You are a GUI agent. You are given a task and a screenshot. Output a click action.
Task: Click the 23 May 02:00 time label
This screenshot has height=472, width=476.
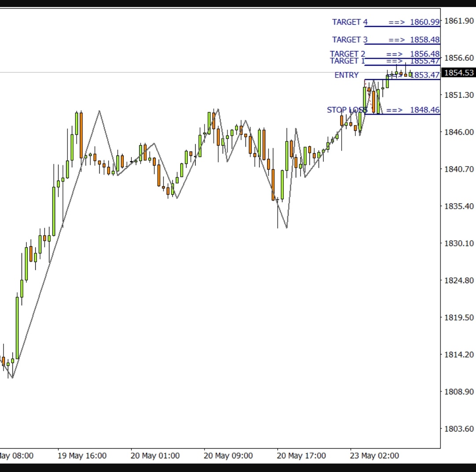pos(374,456)
